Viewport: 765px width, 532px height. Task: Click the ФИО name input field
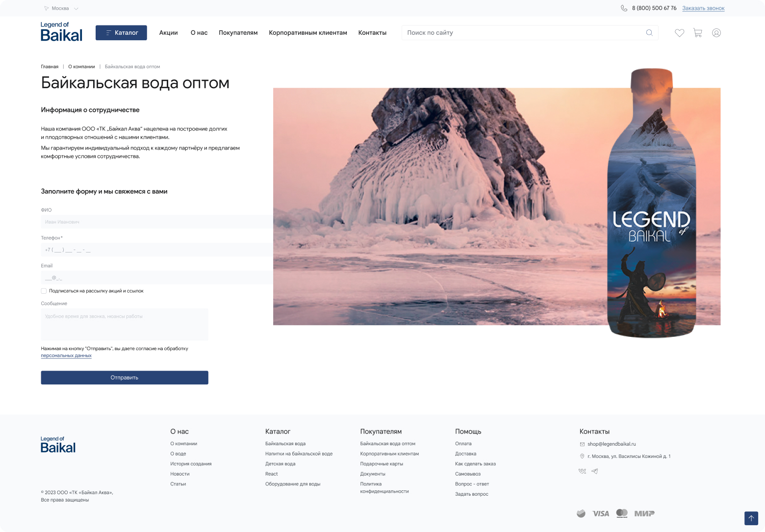157,222
